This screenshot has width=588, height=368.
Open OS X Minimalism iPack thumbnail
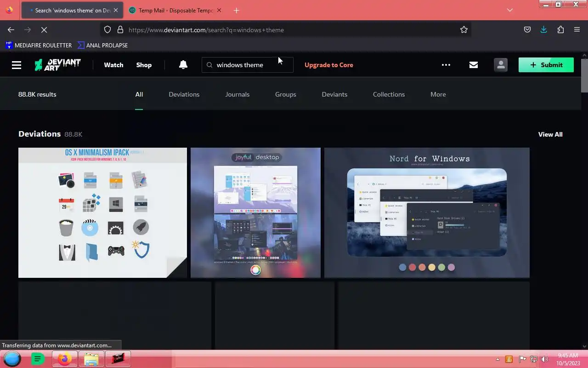102,213
